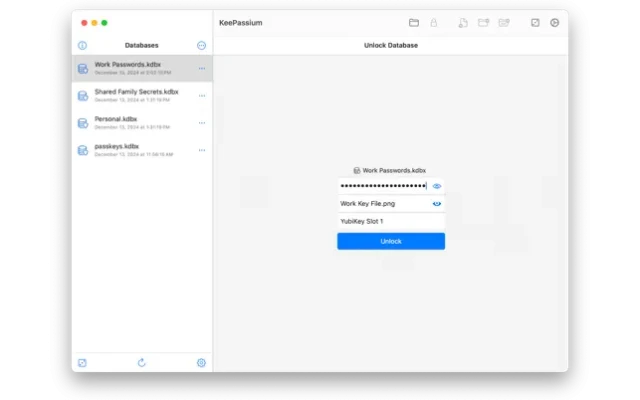Toggle password visibility eye icon
640x400 pixels.
pyautogui.click(x=437, y=186)
